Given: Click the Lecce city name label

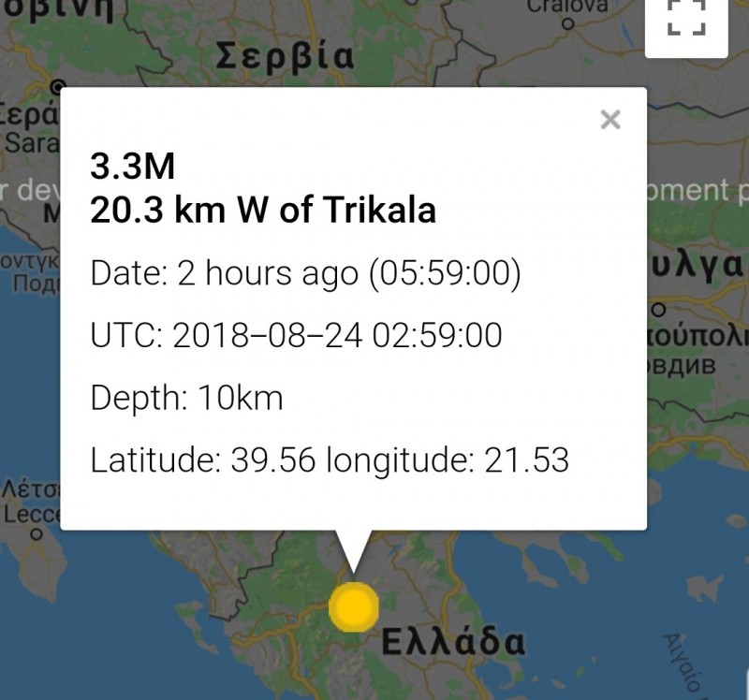Looking at the screenshot, I should (30, 514).
